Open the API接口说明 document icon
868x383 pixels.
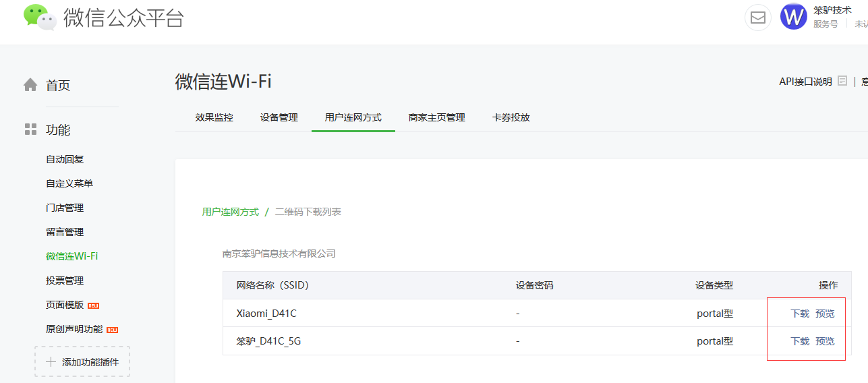(842, 81)
